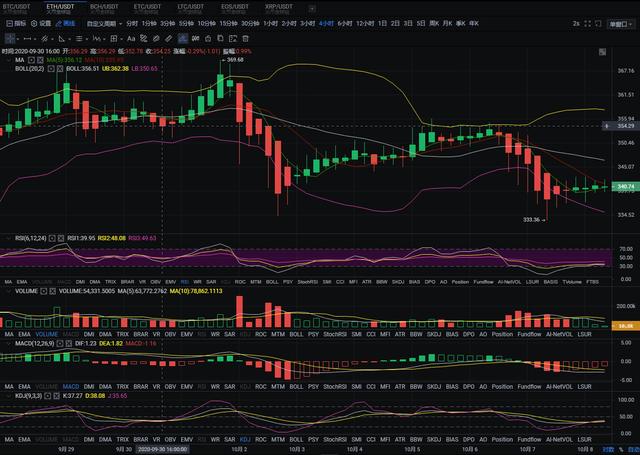
Task: Click the 2020-09-30 16:00:00 time axis marker
Action: (162, 449)
